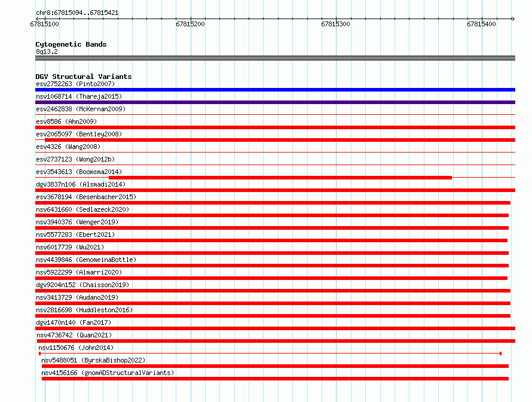Click ruler position 67815300
532x402 pixels.
(x=335, y=24)
